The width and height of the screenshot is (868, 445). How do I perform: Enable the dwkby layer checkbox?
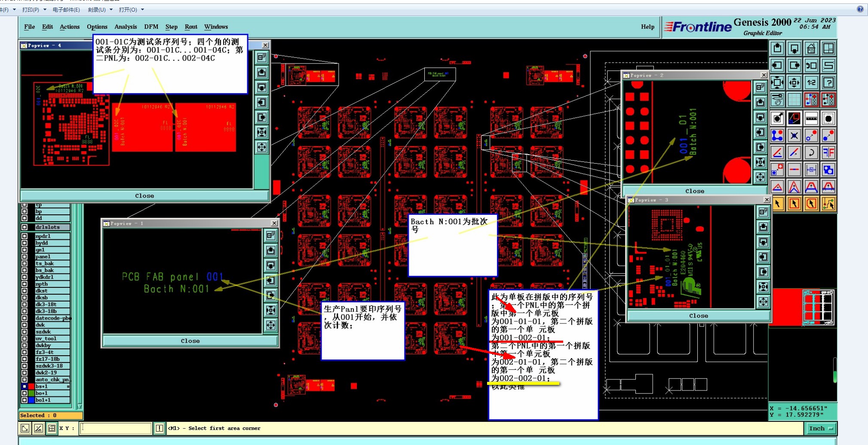point(25,345)
